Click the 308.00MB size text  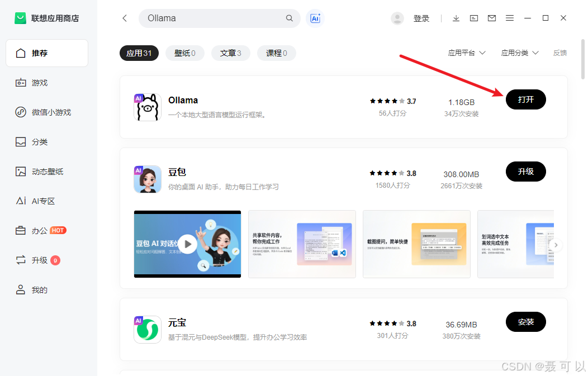click(x=461, y=174)
